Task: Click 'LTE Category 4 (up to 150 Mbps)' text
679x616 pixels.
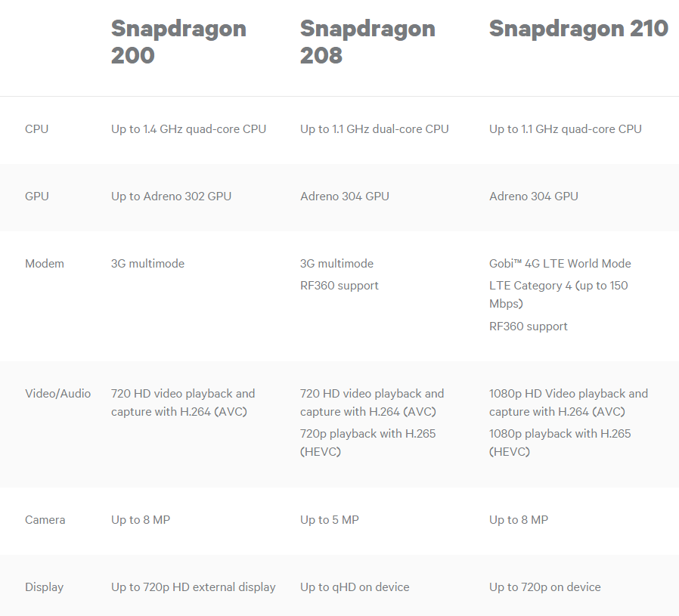Action: 558,294
